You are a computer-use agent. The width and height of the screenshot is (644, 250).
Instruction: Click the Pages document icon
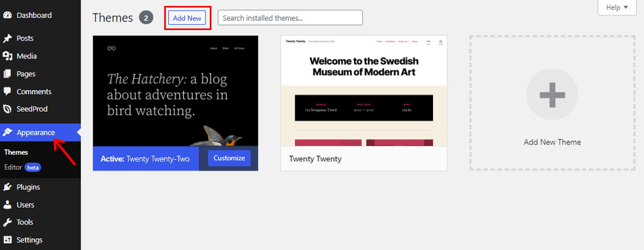(8, 74)
